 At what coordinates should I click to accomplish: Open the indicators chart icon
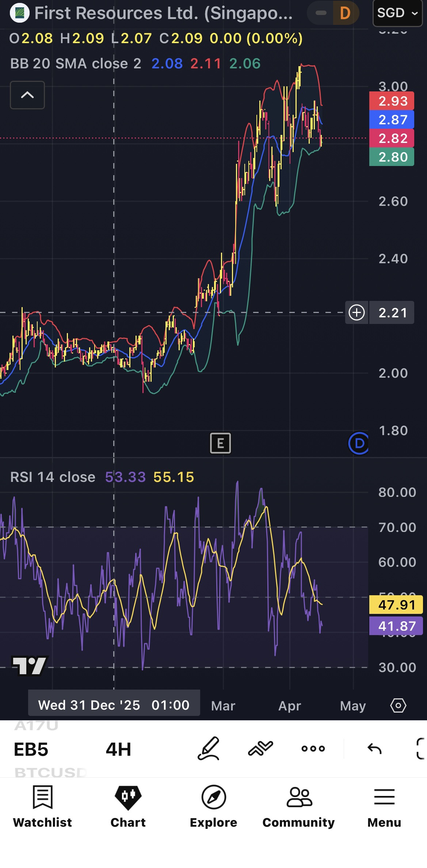pos(260,748)
